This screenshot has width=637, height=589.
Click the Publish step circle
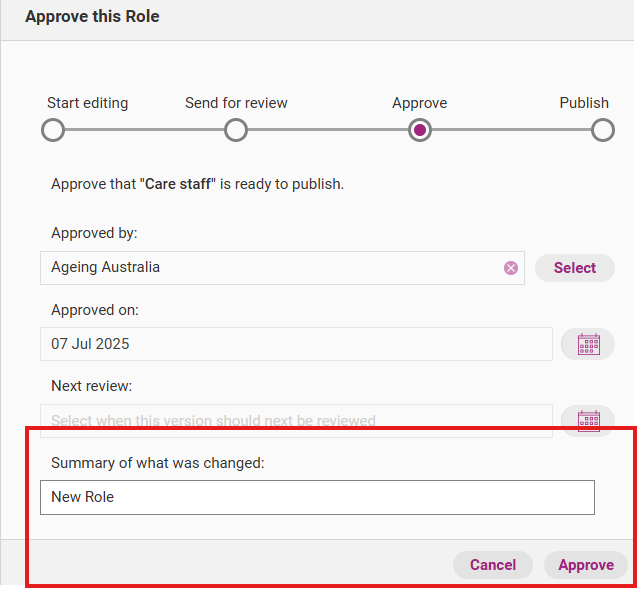(602, 130)
